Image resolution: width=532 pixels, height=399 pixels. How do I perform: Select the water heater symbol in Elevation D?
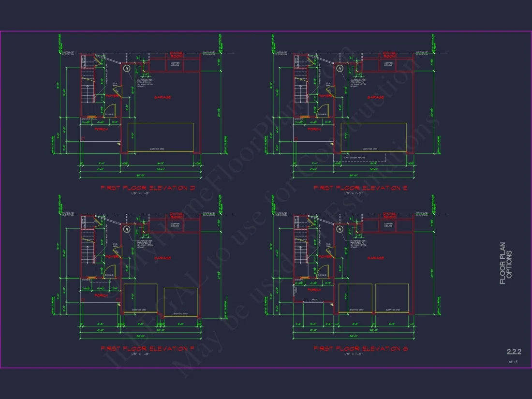coord(126,68)
